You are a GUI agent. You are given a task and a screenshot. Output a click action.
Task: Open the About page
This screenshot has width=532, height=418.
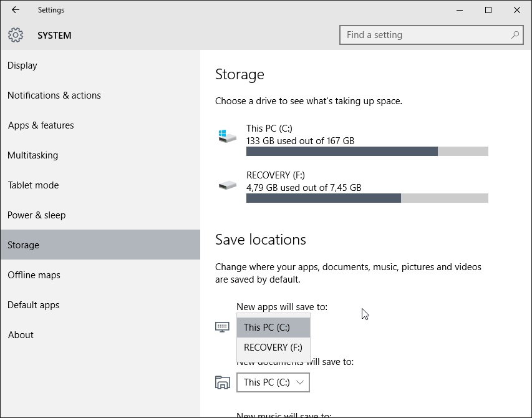click(100, 334)
